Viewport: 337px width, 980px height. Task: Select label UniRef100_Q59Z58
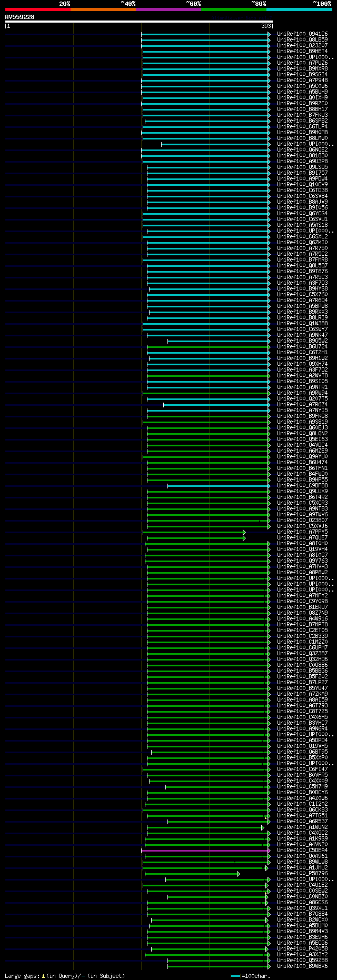(302, 961)
